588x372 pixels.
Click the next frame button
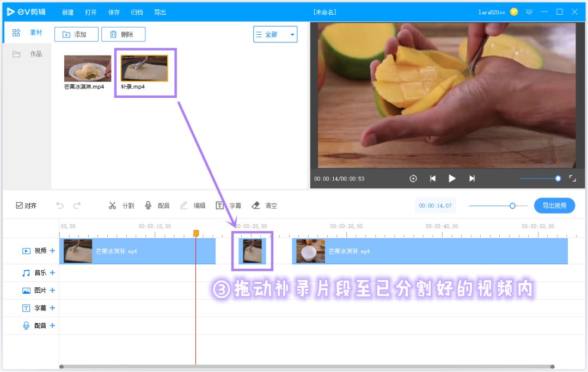(471, 179)
